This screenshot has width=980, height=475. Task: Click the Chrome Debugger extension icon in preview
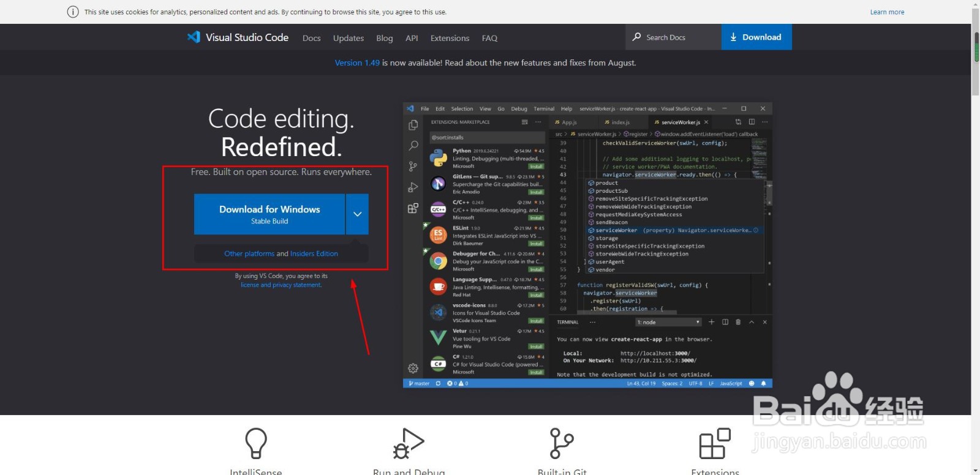coord(438,261)
